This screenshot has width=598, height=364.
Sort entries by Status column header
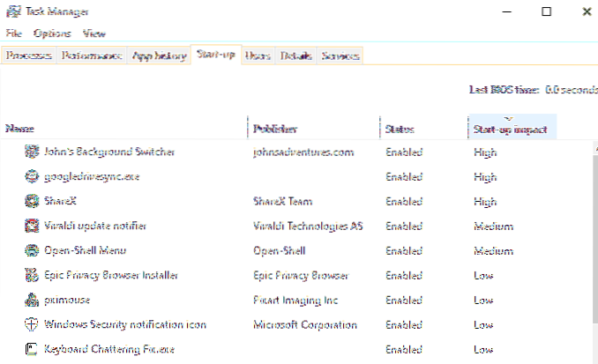click(x=400, y=129)
